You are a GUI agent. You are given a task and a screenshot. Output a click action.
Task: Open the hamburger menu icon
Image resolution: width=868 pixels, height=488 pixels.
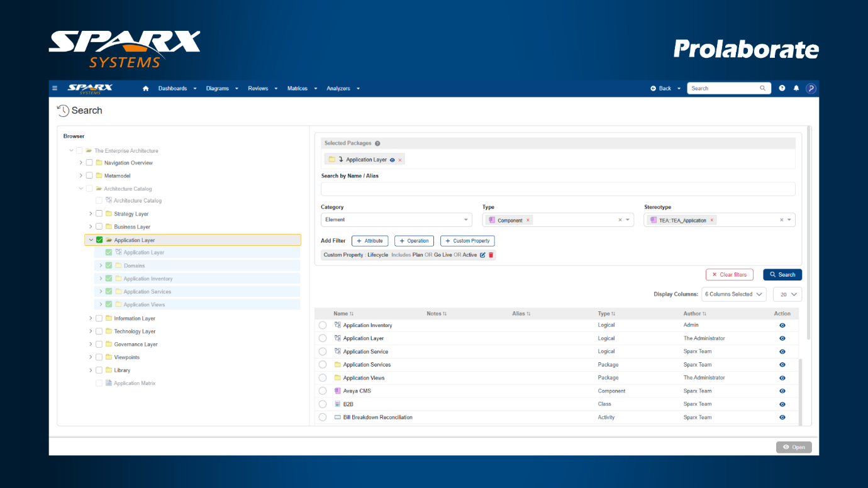[x=55, y=89]
